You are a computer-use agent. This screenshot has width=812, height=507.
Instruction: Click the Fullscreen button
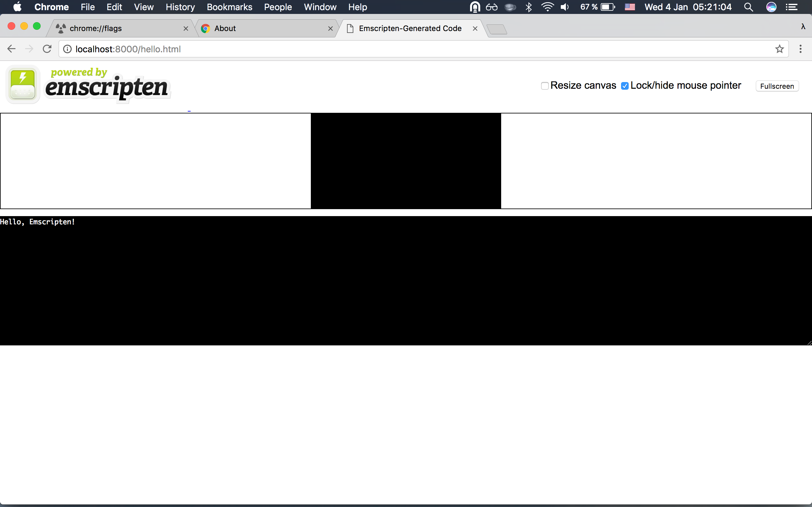777,86
